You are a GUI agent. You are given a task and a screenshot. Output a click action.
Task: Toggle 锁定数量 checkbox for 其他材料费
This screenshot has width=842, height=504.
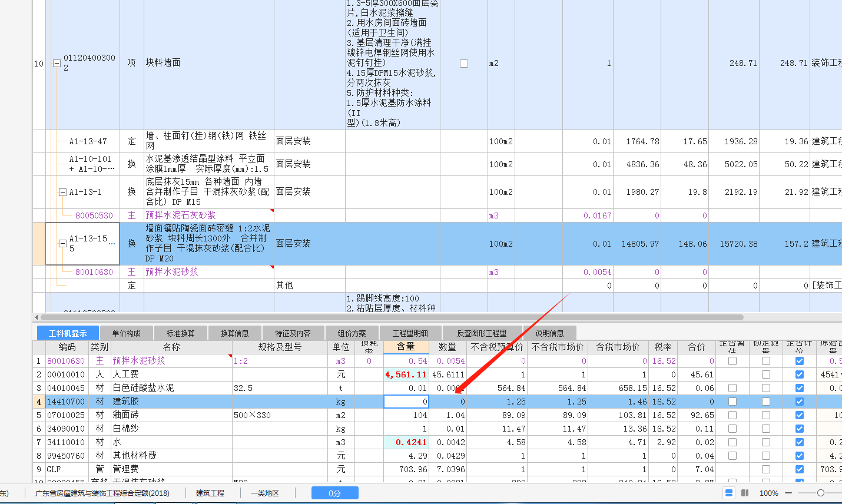click(766, 456)
